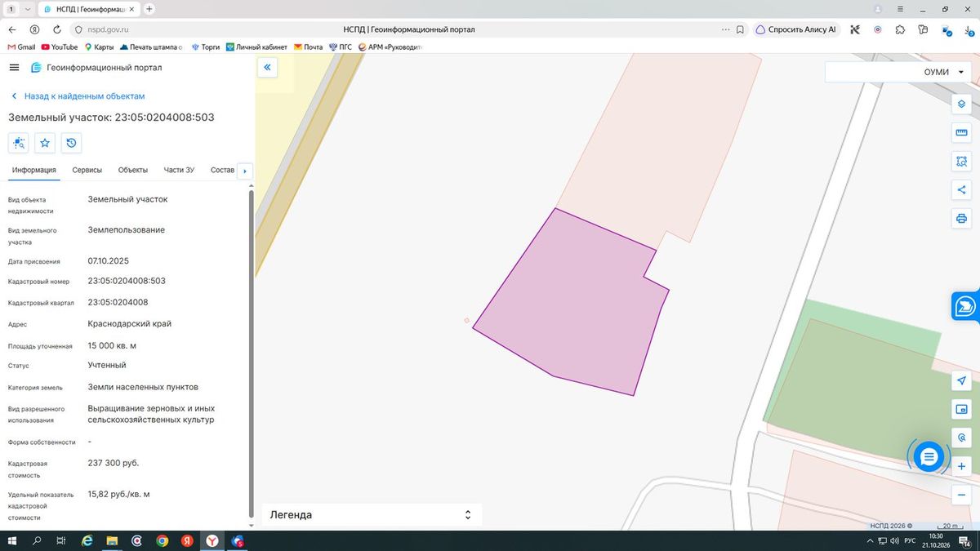This screenshot has height=551, width=980.
Task: Zoom out with the minus button
Action: tap(961, 495)
